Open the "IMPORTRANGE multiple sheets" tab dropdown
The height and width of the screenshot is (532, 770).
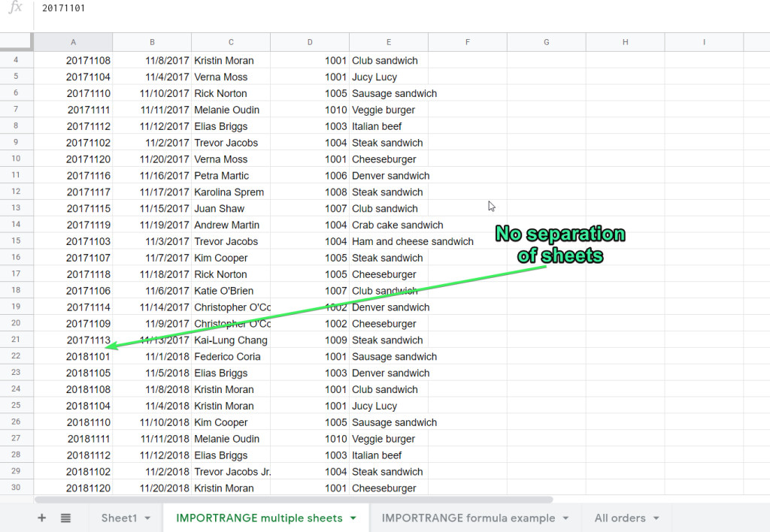click(350, 518)
